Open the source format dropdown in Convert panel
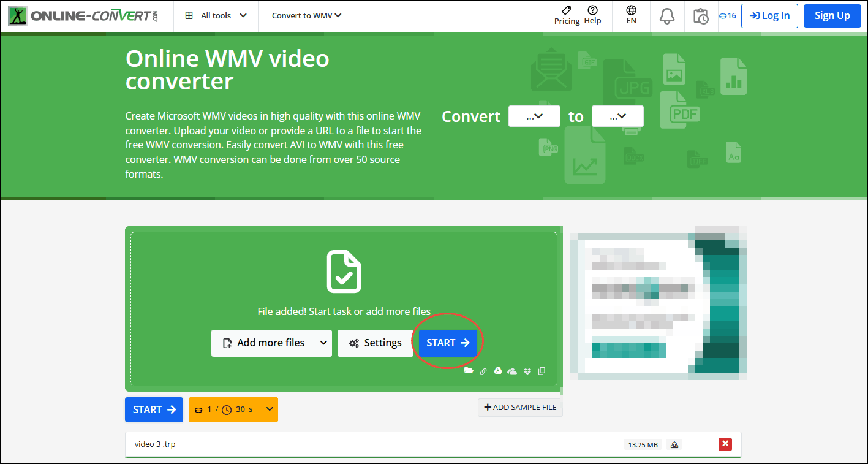The width and height of the screenshot is (868, 464). pos(534,116)
